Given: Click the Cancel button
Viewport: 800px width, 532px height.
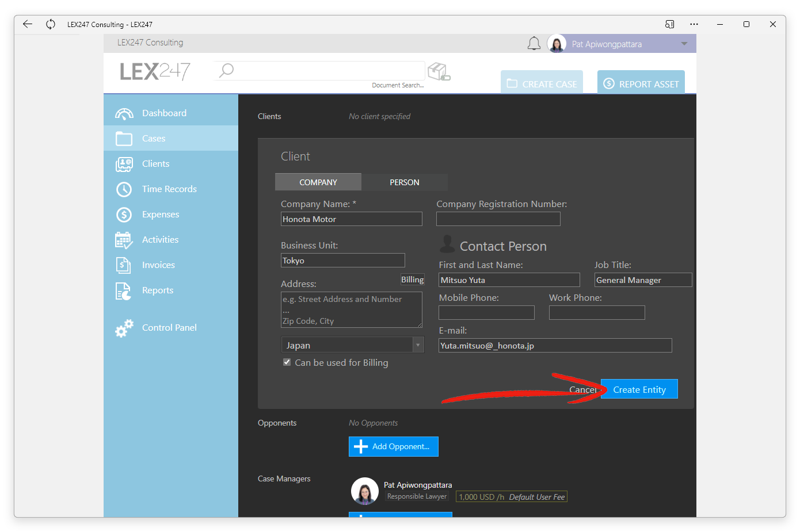Looking at the screenshot, I should pyautogui.click(x=584, y=389).
